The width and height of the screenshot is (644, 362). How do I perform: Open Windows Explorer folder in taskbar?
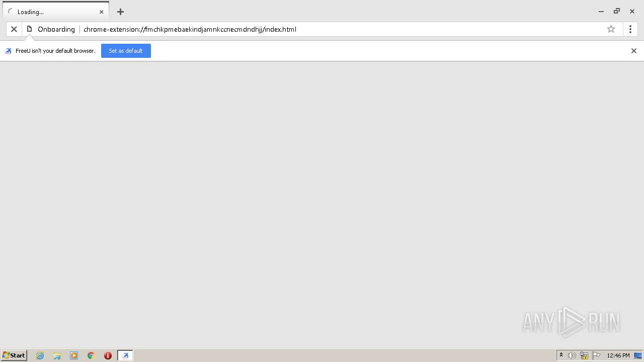click(x=57, y=355)
